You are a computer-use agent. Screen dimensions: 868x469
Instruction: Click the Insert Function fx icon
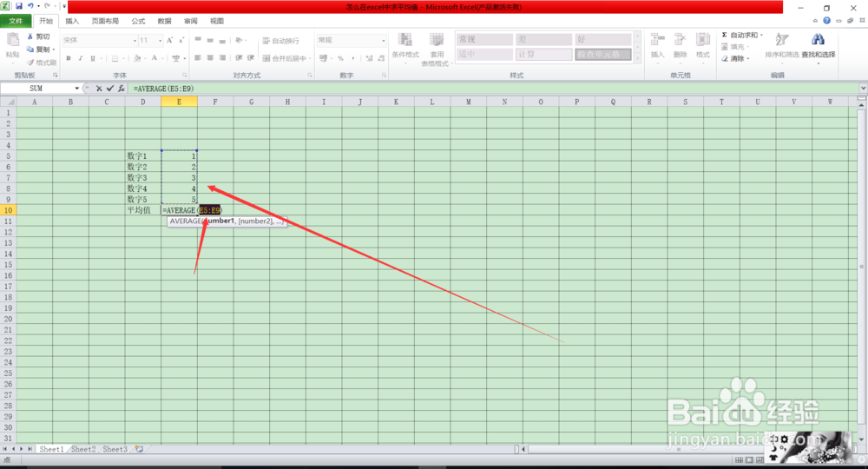122,89
